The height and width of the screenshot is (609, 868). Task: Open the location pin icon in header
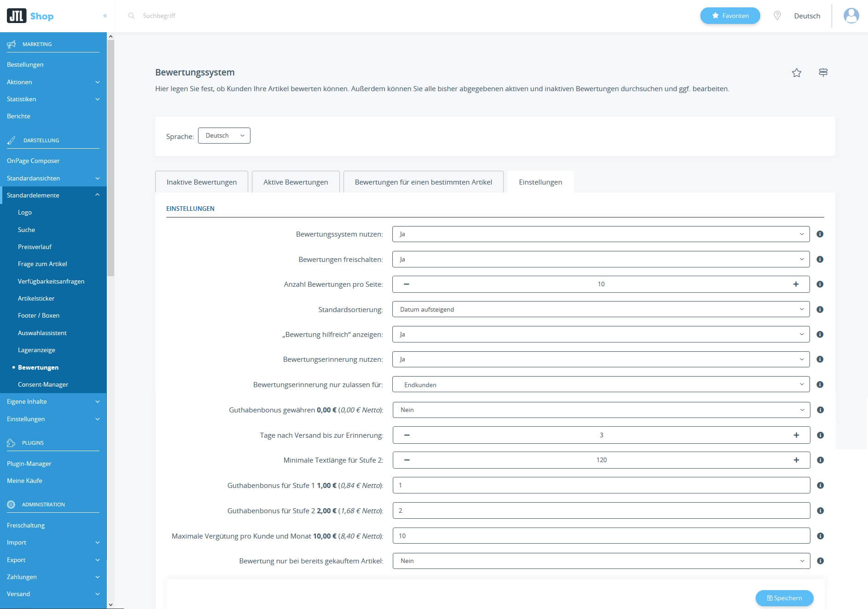[777, 16]
